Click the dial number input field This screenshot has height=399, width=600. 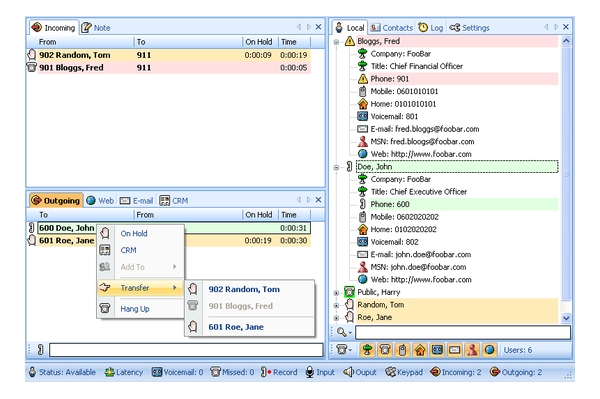[186, 350]
